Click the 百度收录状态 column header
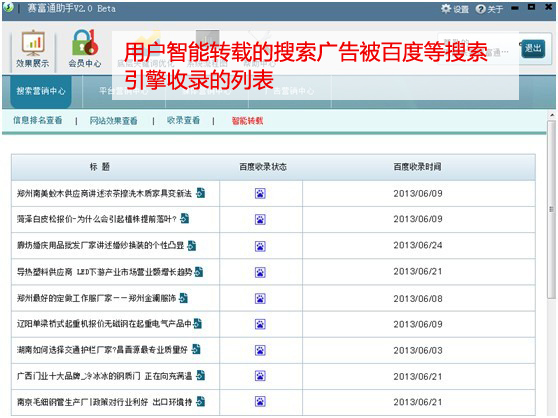Screen dimensions: 558x418 [x=263, y=167]
